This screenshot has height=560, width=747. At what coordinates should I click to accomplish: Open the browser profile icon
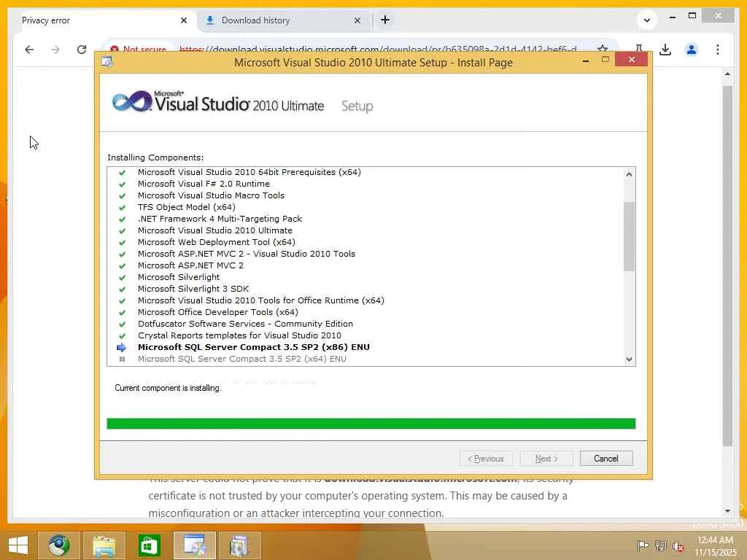[692, 50]
